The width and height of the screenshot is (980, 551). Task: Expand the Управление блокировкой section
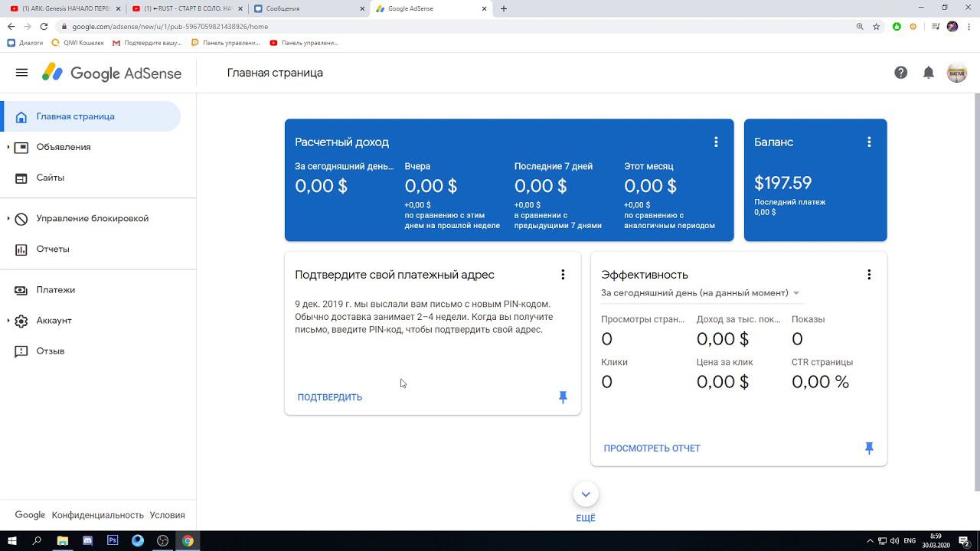(x=8, y=219)
